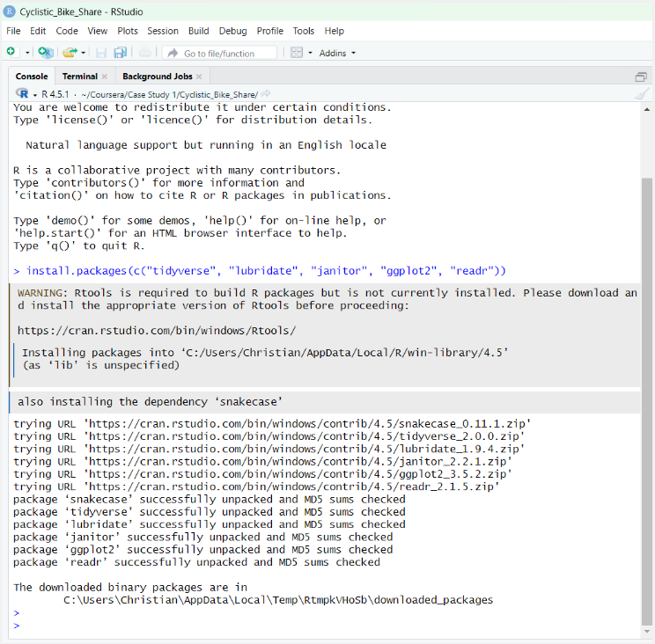Save the current document
The width and height of the screenshot is (655, 644).
pyautogui.click(x=101, y=53)
